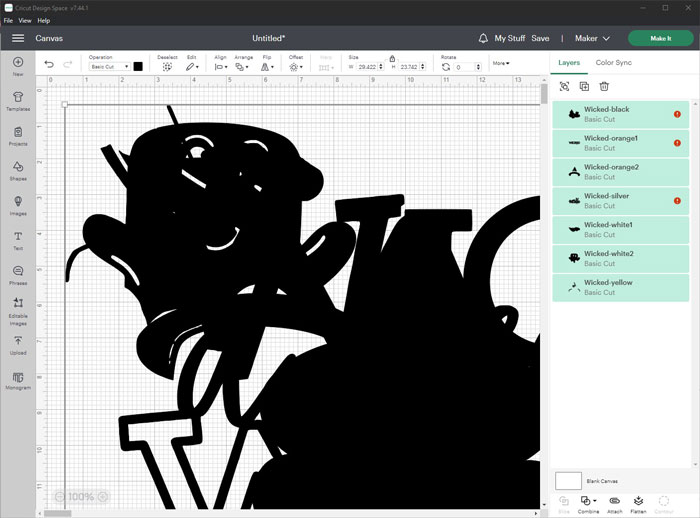The width and height of the screenshot is (700, 518).
Task: Open the Phrases panel
Action: click(x=18, y=271)
